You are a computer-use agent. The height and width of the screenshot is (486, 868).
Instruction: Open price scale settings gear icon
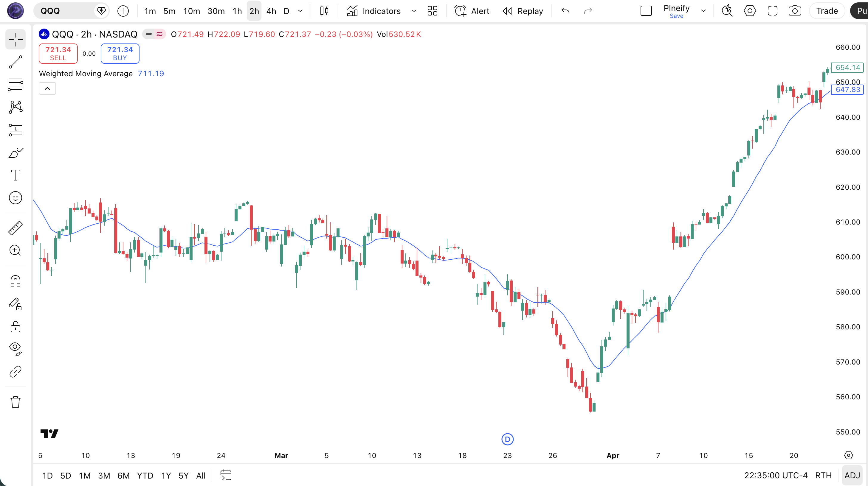click(848, 455)
